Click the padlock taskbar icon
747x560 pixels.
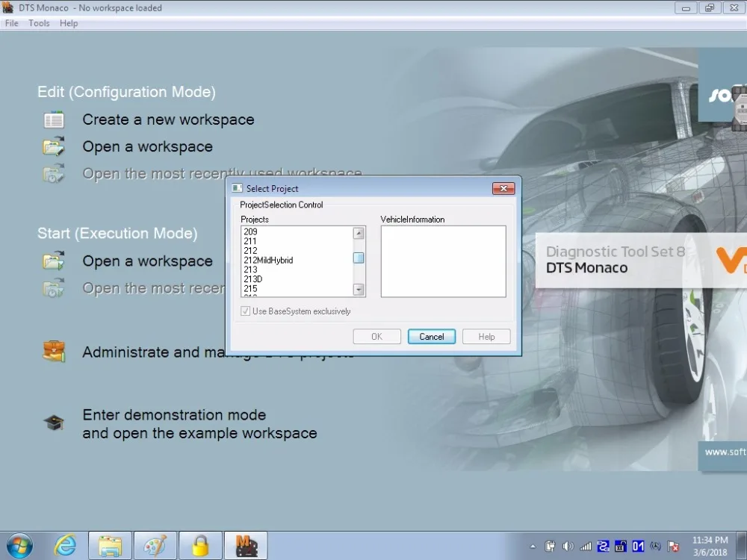click(x=200, y=546)
